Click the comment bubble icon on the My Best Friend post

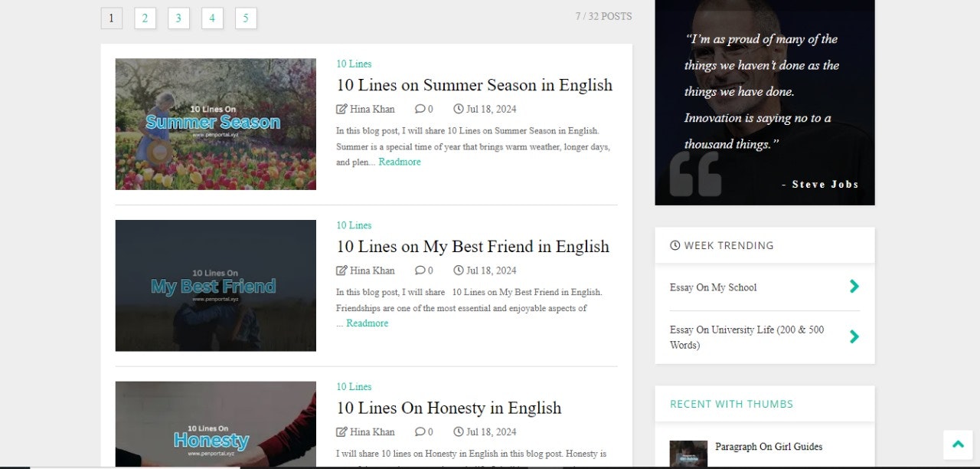(x=420, y=271)
